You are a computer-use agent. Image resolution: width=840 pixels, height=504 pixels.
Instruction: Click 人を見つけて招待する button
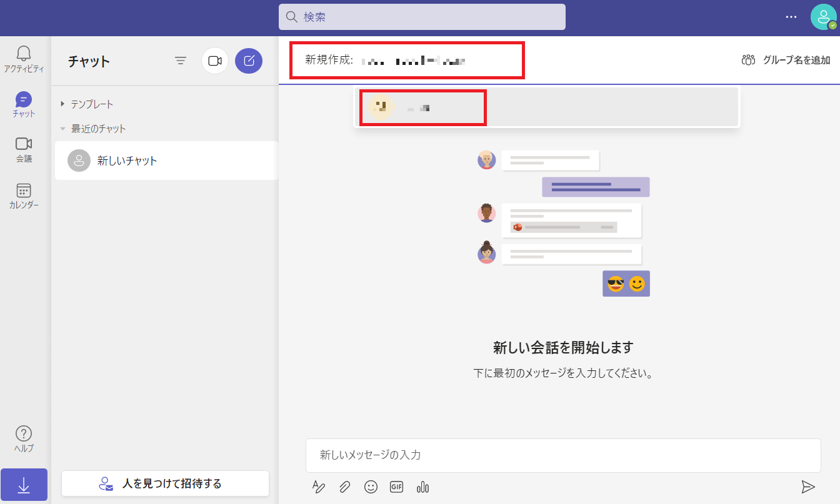pyautogui.click(x=165, y=483)
